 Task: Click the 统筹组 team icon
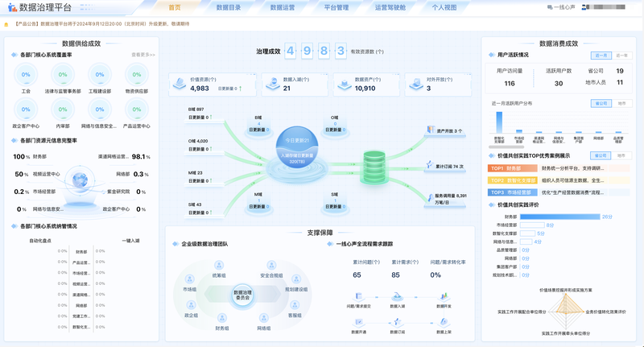coord(219,265)
